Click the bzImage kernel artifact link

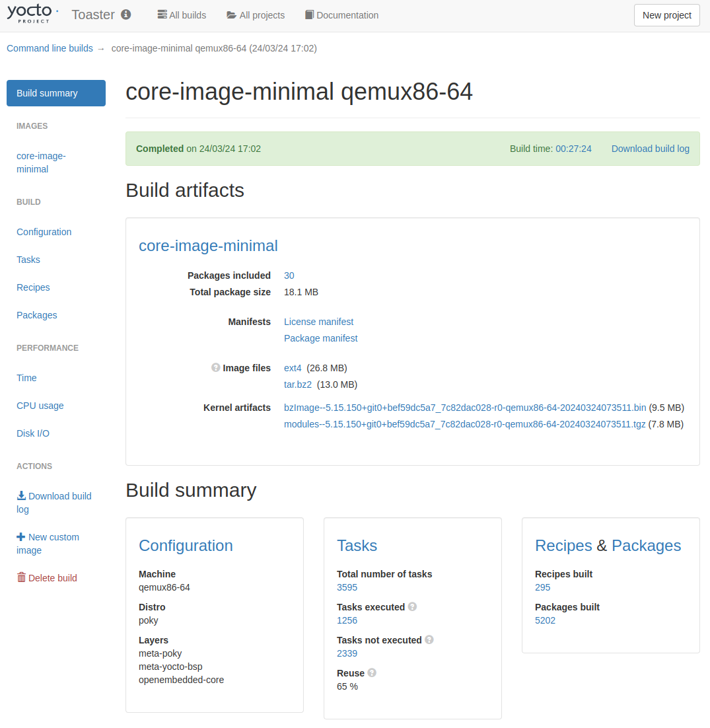coord(465,408)
